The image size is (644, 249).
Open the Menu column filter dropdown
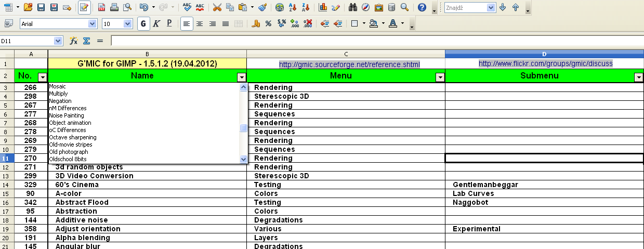(x=440, y=77)
